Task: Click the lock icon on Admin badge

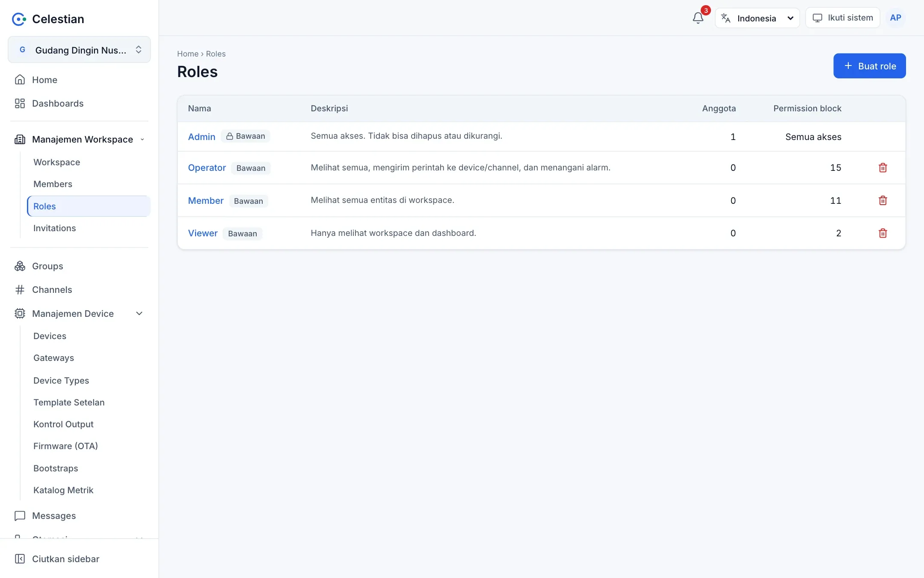Action: click(x=230, y=136)
